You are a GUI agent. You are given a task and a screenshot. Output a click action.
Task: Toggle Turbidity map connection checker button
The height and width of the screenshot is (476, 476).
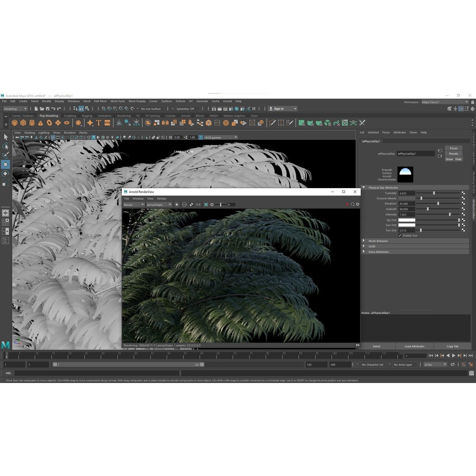(x=463, y=193)
